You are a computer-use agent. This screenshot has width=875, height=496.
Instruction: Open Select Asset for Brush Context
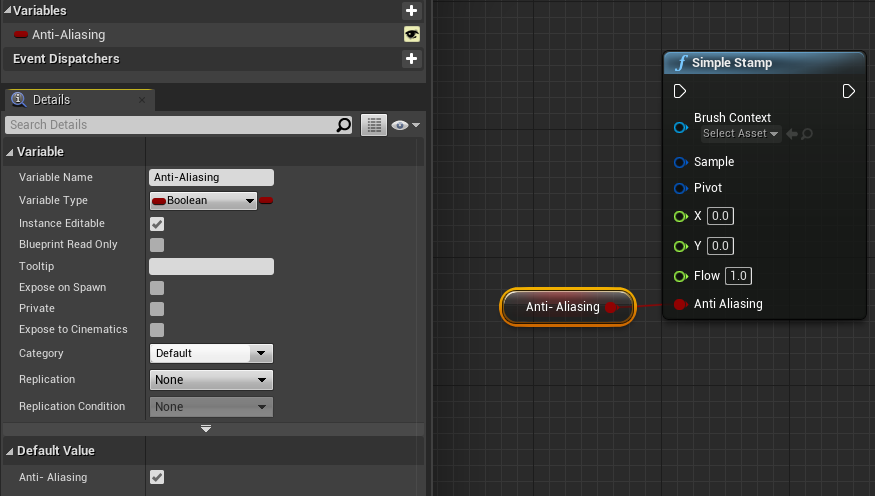[739, 134]
